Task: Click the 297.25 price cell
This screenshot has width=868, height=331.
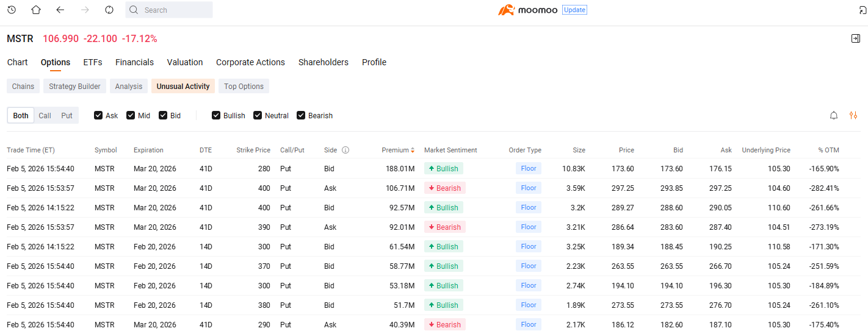Action: click(623, 188)
